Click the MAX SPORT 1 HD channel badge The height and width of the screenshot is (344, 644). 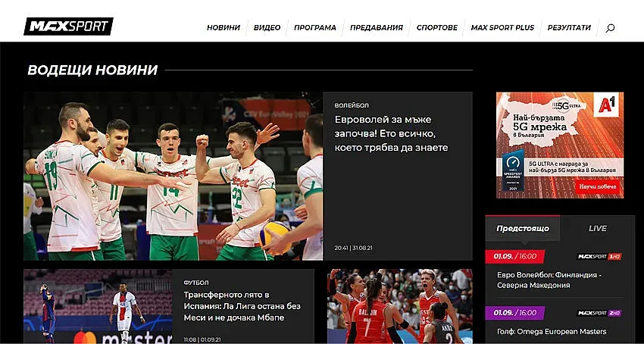click(599, 257)
